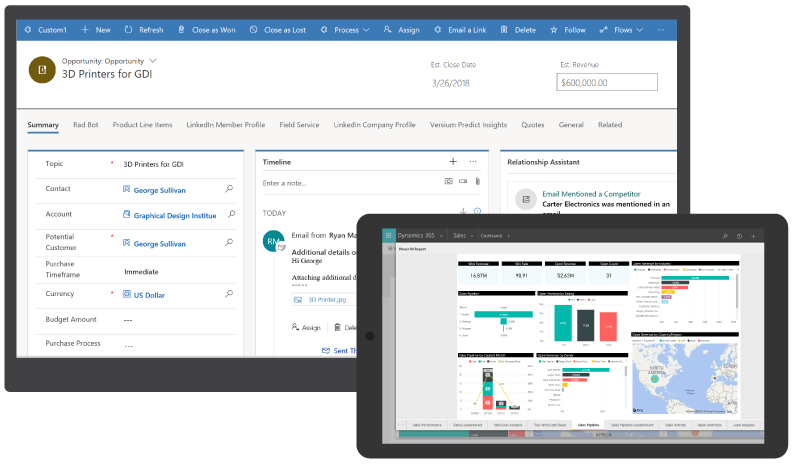Open Email Mentioned a Competitor card
Viewport: 794px width, 464px height.
[591, 194]
